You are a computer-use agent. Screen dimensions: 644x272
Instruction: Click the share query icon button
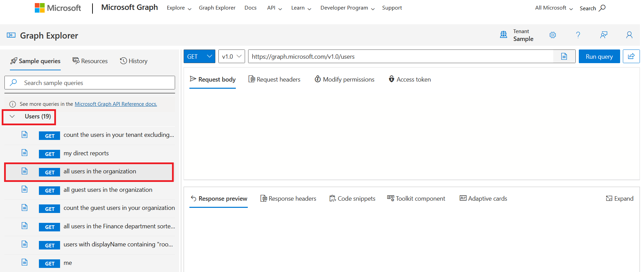click(631, 56)
